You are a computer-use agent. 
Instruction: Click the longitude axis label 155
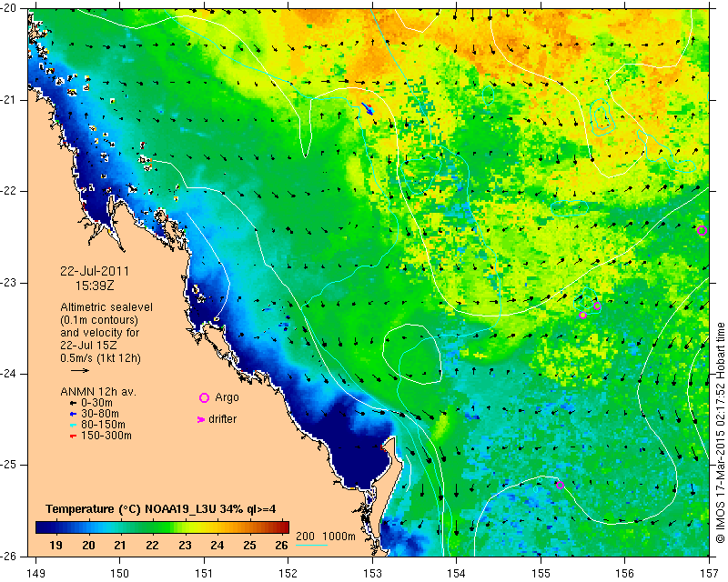(541, 574)
